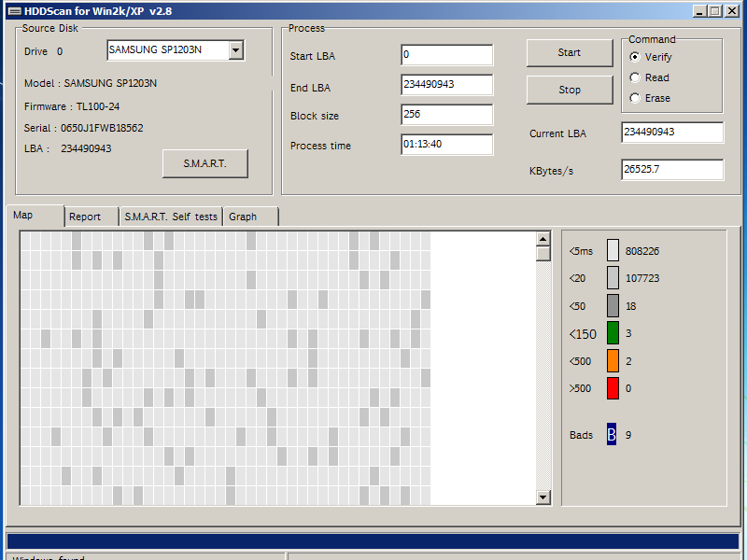
Task: Click the scroll up arrow on map
Action: tap(543, 241)
